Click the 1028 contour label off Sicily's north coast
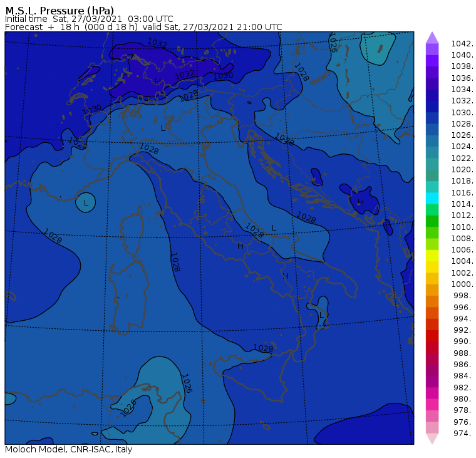This screenshot has width=476, height=458. pos(263,348)
